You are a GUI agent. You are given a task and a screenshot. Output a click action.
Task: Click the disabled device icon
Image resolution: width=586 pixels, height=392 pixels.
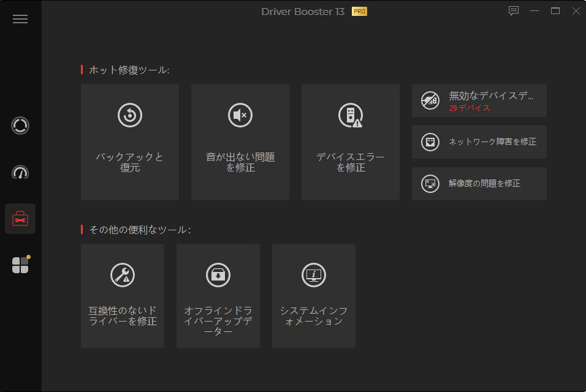[x=430, y=100]
